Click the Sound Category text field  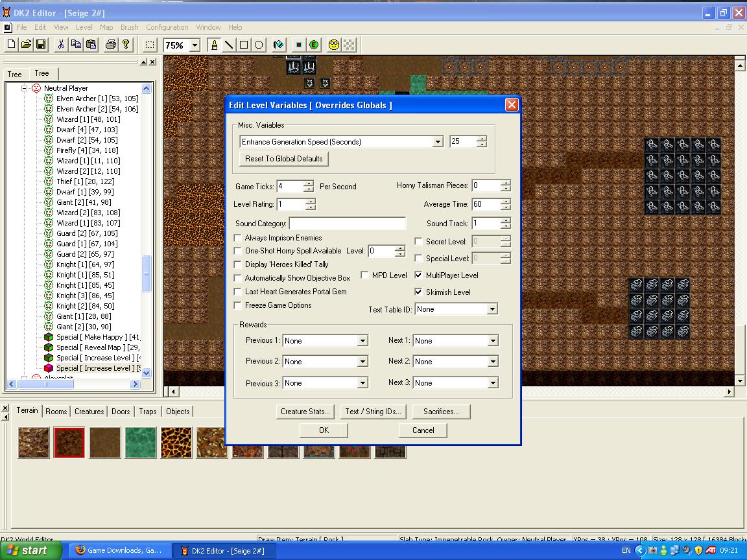[347, 224]
